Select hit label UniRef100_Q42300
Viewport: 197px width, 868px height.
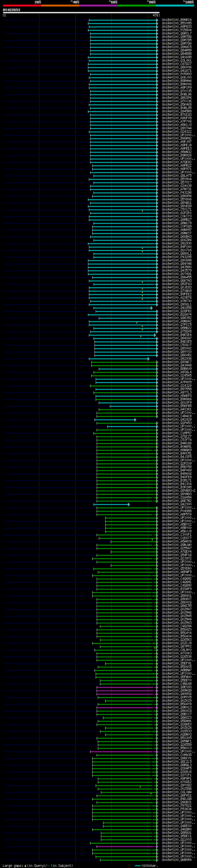176,504
